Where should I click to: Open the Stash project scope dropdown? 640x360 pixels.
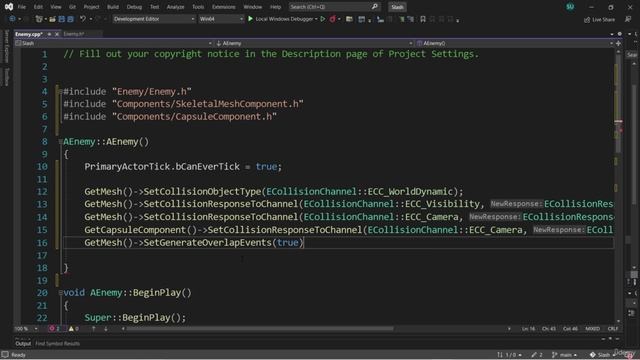click(x=113, y=43)
